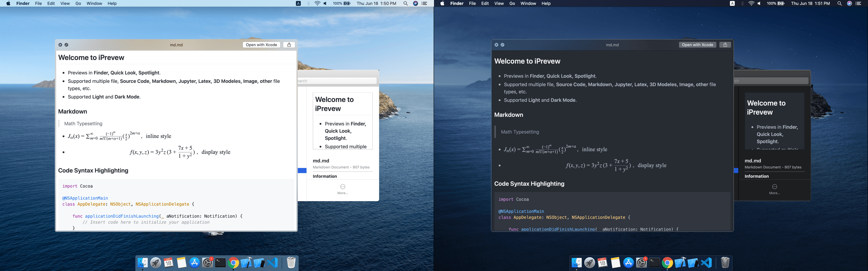Screen dimensions: 868x271
Task: Open the Window menu in light-mode menu bar
Action: pos(94,3)
